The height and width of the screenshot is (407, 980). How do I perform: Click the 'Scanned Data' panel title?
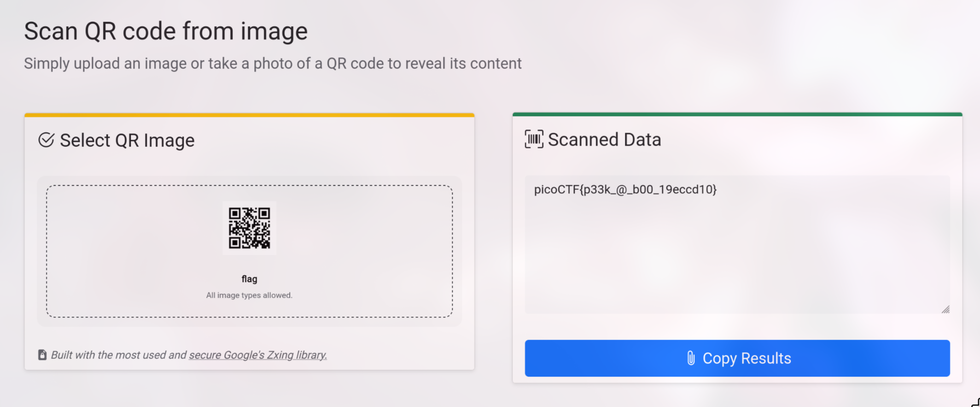[604, 140]
